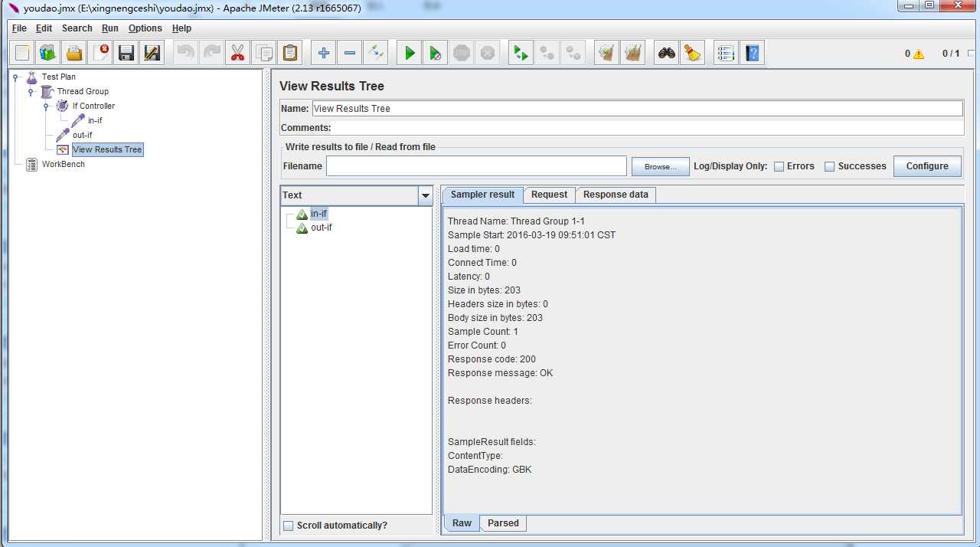Image resolution: width=980 pixels, height=547 pixels.
Task: Toggle Scroll automatically checkbox
Action: (x=288, y=526)
